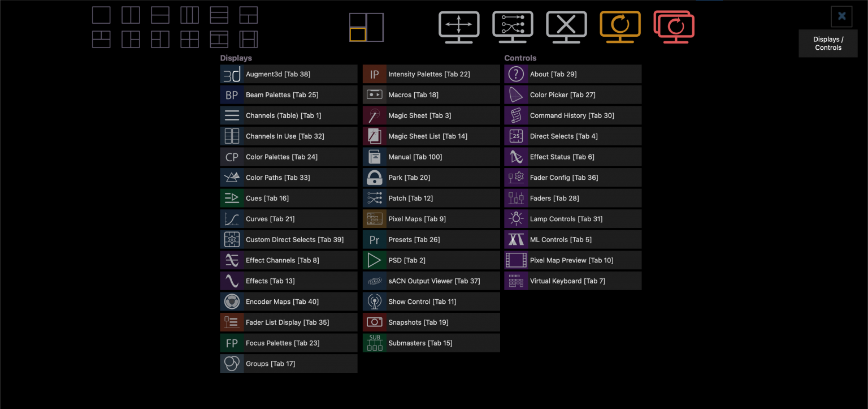Select the top-left frame in layout preview

tap(358, 20)
